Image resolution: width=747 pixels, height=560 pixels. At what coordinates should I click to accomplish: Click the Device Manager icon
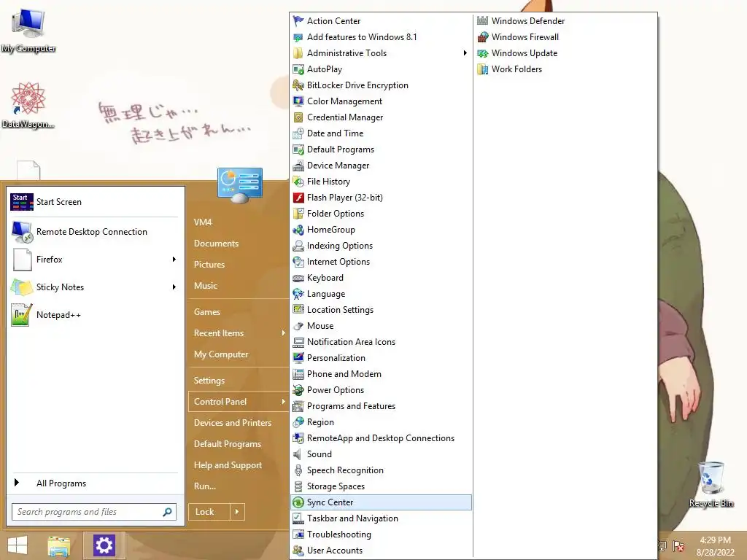coord(298,166)
